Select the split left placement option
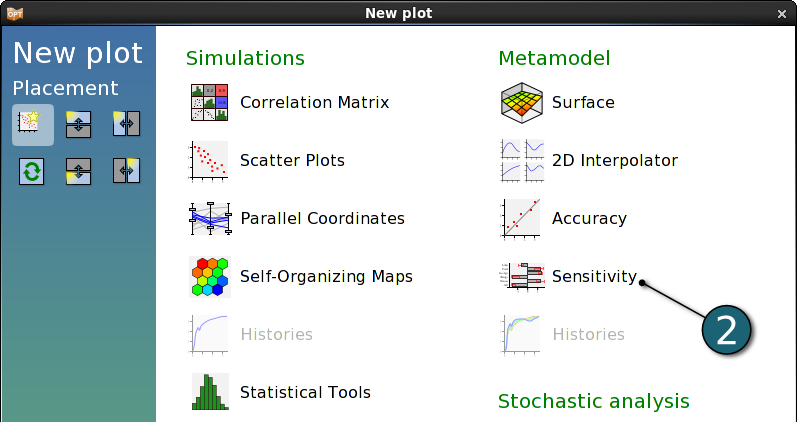Image resolution: width=797 pixels, height=422 pixels. pyautogui.click(x=126, y=125)
